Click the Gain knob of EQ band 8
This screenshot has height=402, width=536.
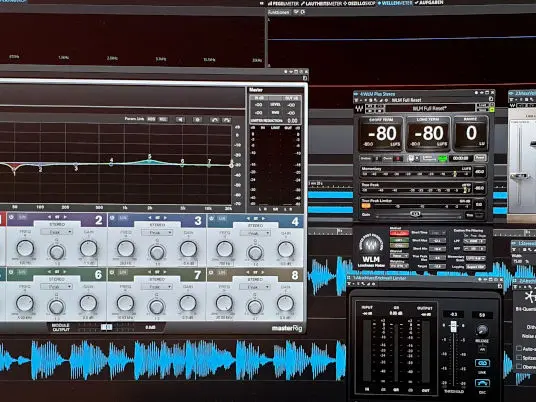(285, 304)
